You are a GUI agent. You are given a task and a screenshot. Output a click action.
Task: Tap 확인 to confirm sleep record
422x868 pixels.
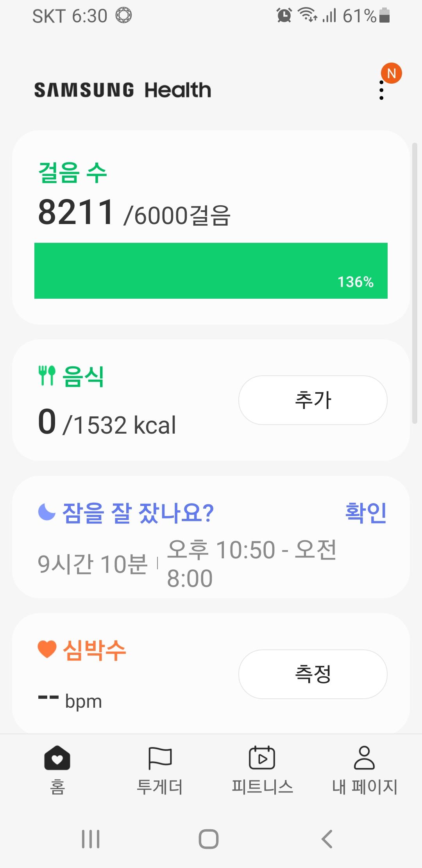pyautogui.click(x=366, y=513)
